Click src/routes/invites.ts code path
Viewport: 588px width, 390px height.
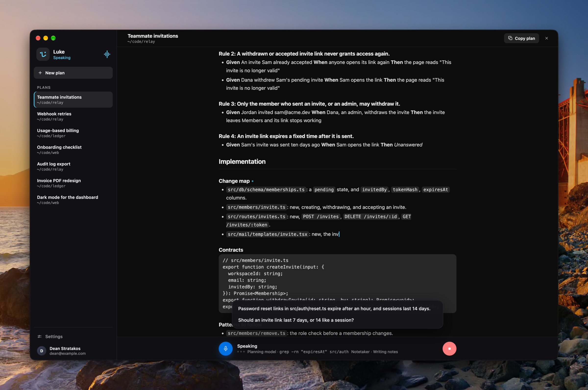(257, 216)
